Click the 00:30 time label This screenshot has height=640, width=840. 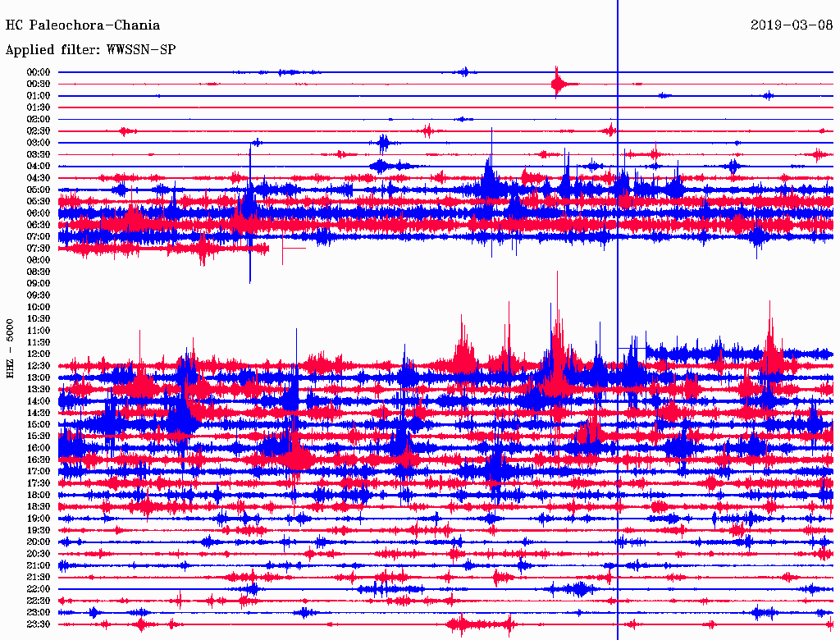39,84
